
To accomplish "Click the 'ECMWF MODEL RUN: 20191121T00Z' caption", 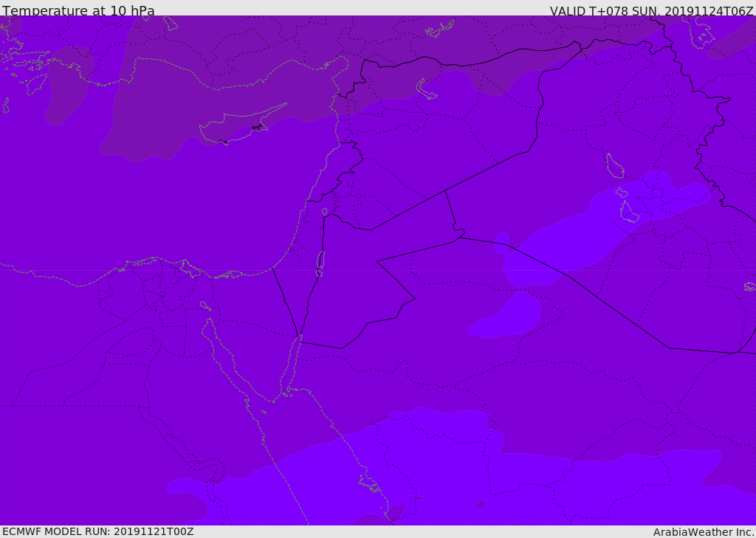I will (98, 531).
